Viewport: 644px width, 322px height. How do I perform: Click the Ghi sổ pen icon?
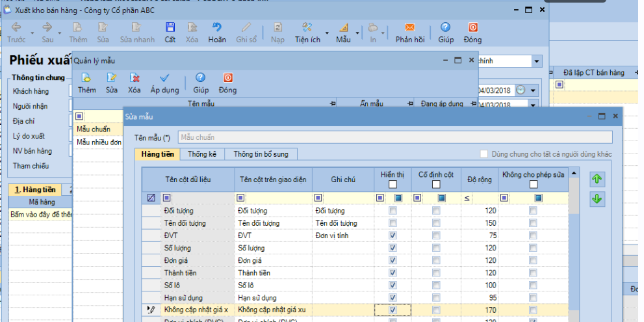pos(246,27)
